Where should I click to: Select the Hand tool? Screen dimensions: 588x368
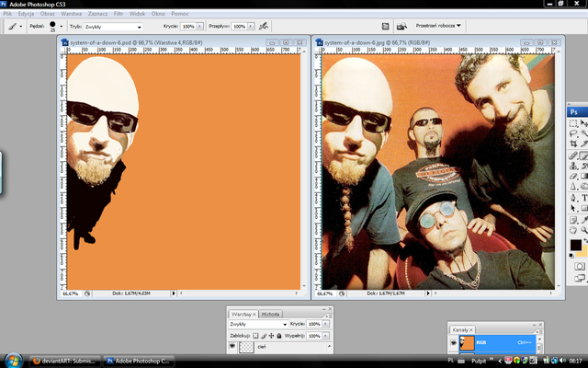point(573,232)
